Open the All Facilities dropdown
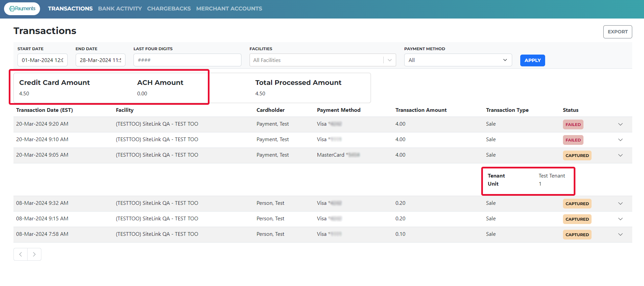 [323, 60]
